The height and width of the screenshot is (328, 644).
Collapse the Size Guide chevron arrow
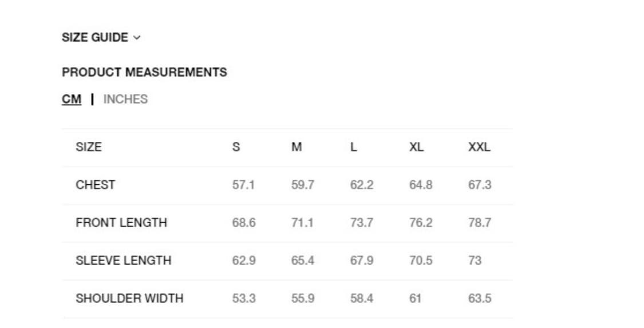pos(136,38)
